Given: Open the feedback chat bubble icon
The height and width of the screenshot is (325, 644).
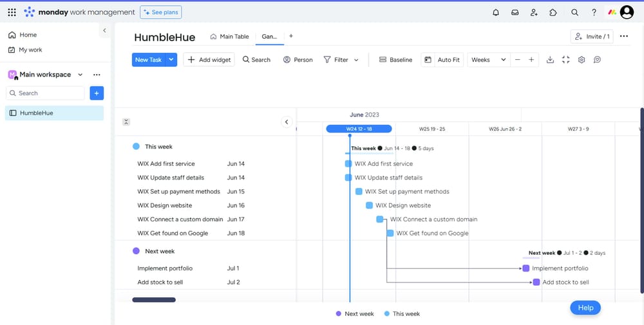Looking at the screenshot, I should [x=597, y=60].
